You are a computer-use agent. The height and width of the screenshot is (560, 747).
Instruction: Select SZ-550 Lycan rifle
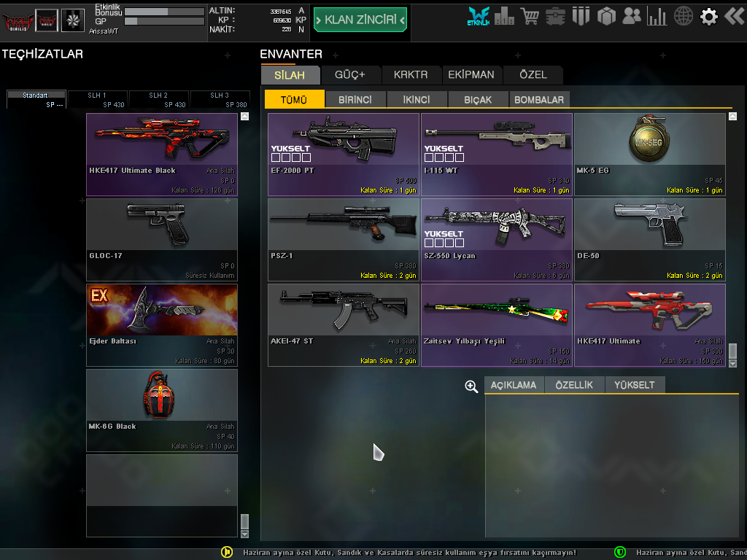click(x=497, y=239)
